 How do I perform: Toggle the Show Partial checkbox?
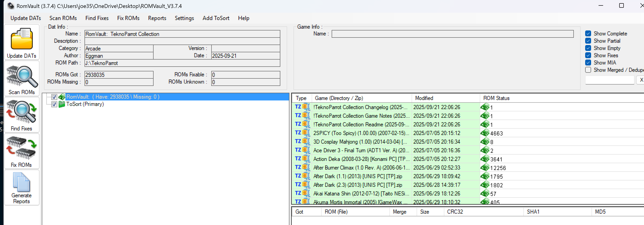point(588,41)
